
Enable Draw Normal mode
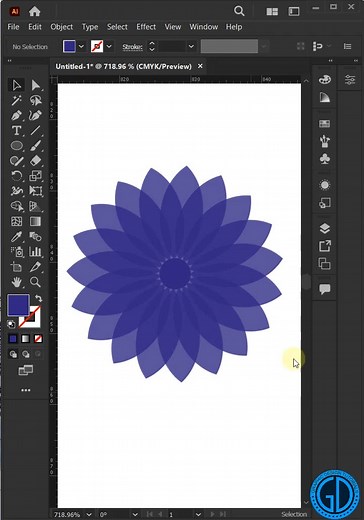13,354
